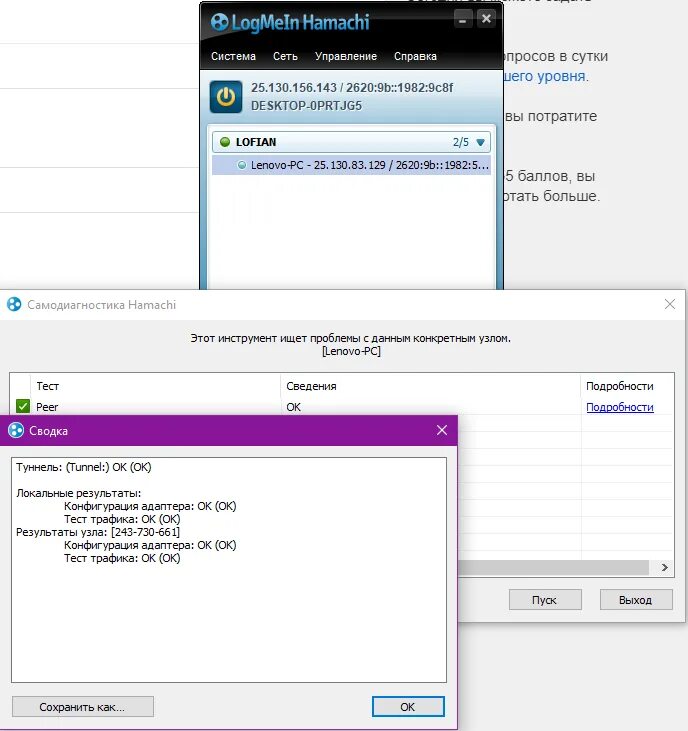Click the Выход button
The width and height of the screenshot is (688, 731).
point(636,600)
